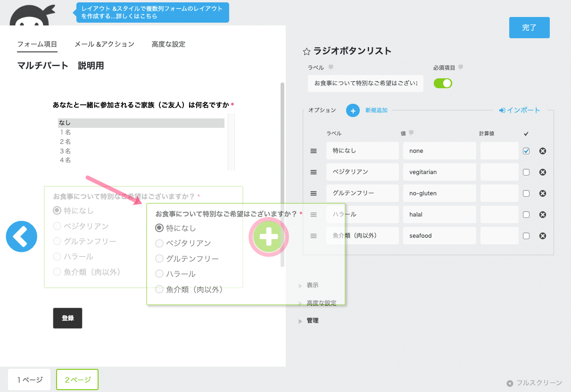571x392 pixels.
Task: Click the 完了 done button
Action: coord(529,27)
